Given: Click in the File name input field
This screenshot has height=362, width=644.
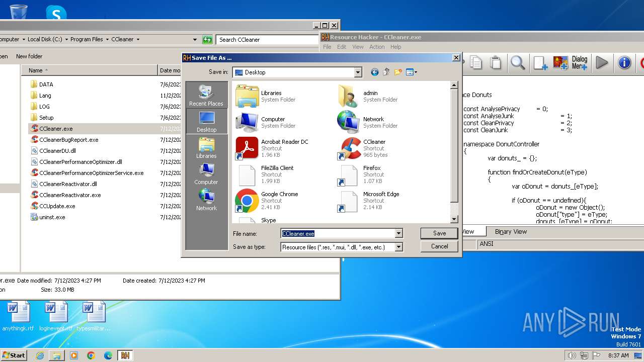Looking at the screenshot, I should coord(338,233).
